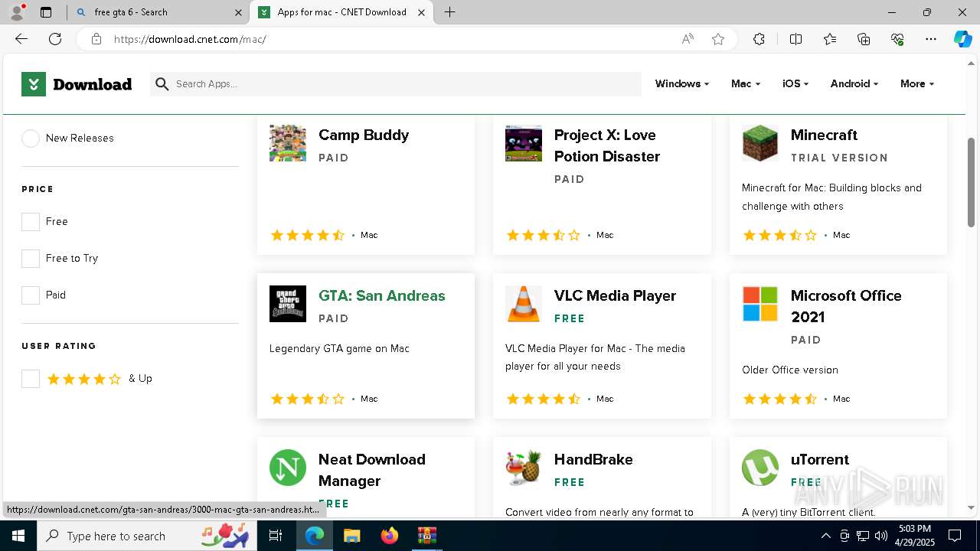Open the VLC traffic cone icon
Screen dimensions: 980x551
[x=524, y=304]
